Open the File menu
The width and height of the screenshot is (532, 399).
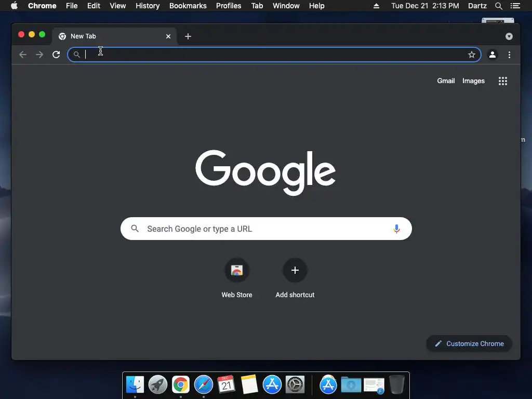[x=72, y=6]
